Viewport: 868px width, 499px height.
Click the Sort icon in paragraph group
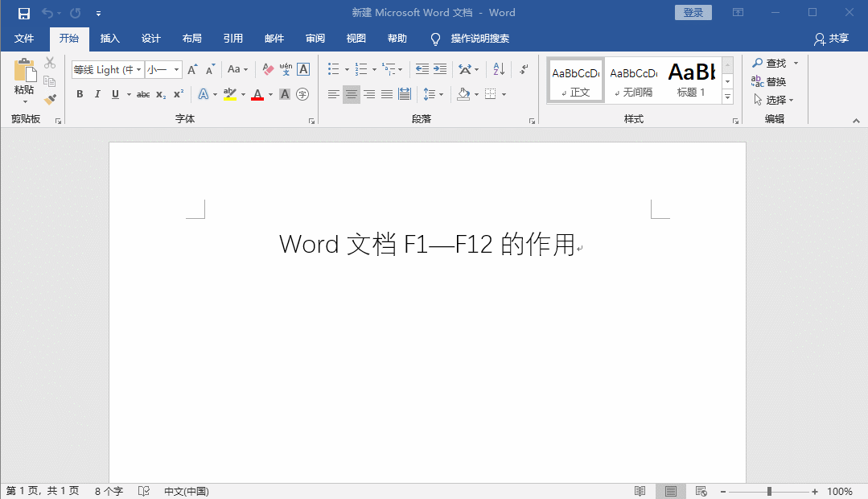498,69
